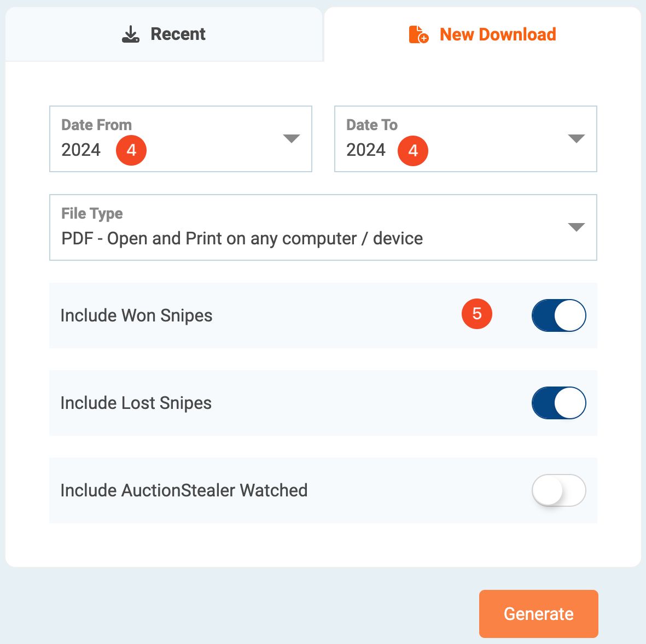Click the New Download file icon
The height and width of the screenshot is (644, 646).
coord(418,34)
